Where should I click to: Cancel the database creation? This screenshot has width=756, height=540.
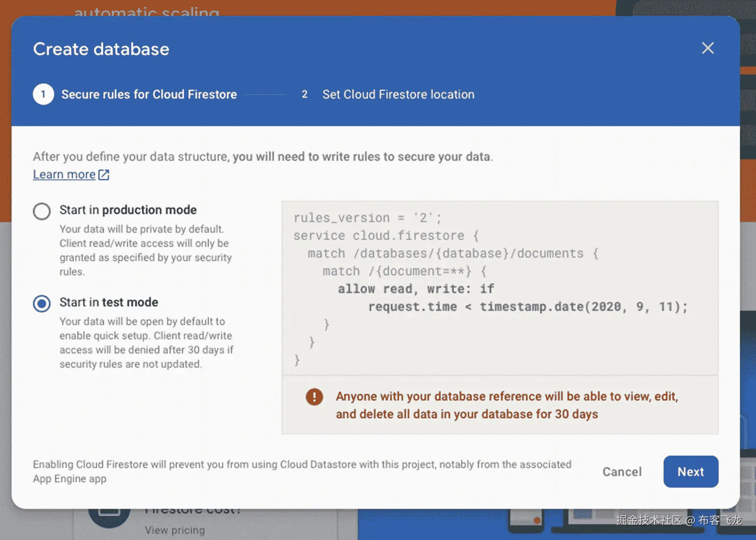coord(622,472)
